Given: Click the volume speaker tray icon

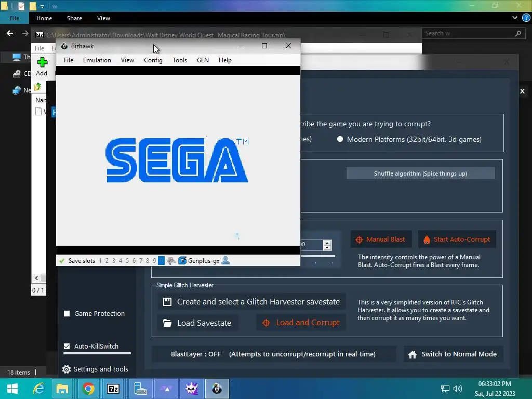Looking at the screenshot, I should 458,389.
